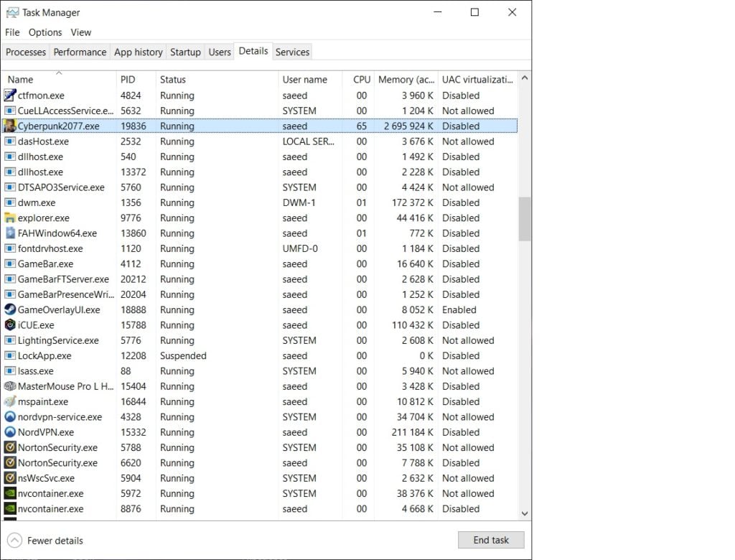Image resolution: width=735 pixels, height=560 pixels.
Task: Click the explorer.exe icon
Action: click(x=9, y=218)
